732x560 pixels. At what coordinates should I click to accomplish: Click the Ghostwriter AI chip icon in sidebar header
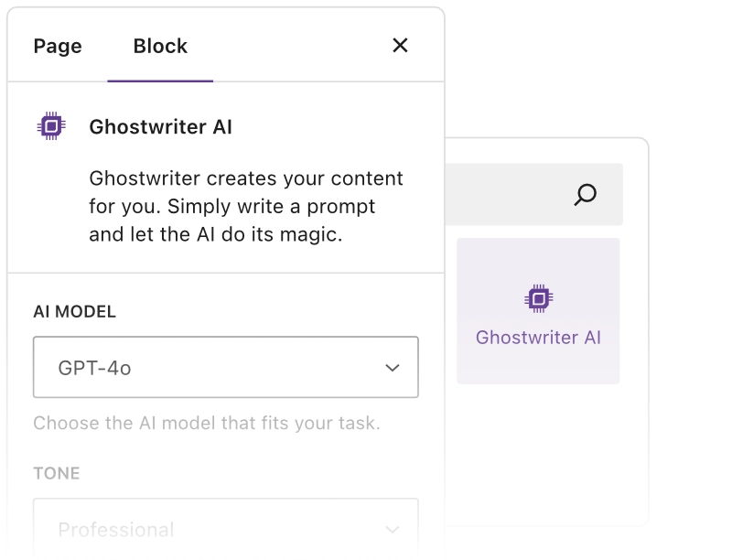click(51, 126)
